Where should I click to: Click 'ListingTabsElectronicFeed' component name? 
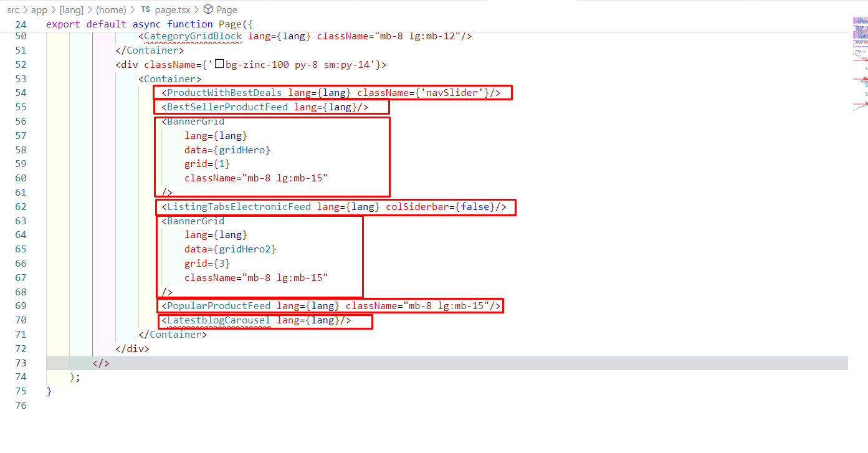click(x=239, y=206)
